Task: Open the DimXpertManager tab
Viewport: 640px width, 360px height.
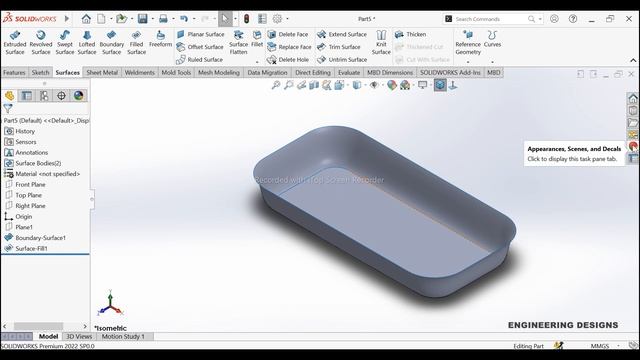Action: 61,96
